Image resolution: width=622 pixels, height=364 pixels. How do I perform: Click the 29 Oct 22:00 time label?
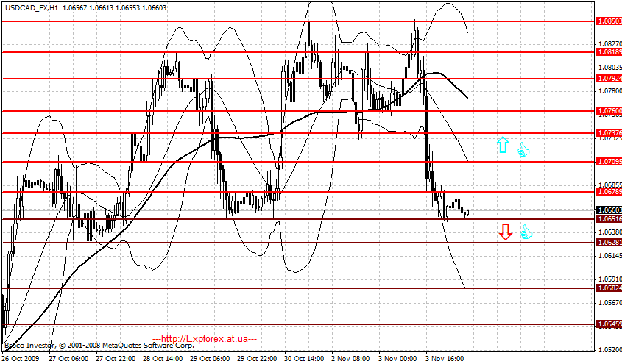click(257, 358)
